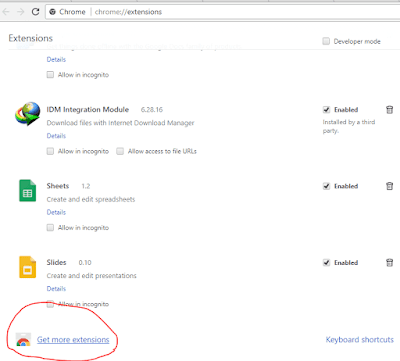Go forward using the forward arrow
The height and width of the screenshot is (361, 400).
coord(21,12)
